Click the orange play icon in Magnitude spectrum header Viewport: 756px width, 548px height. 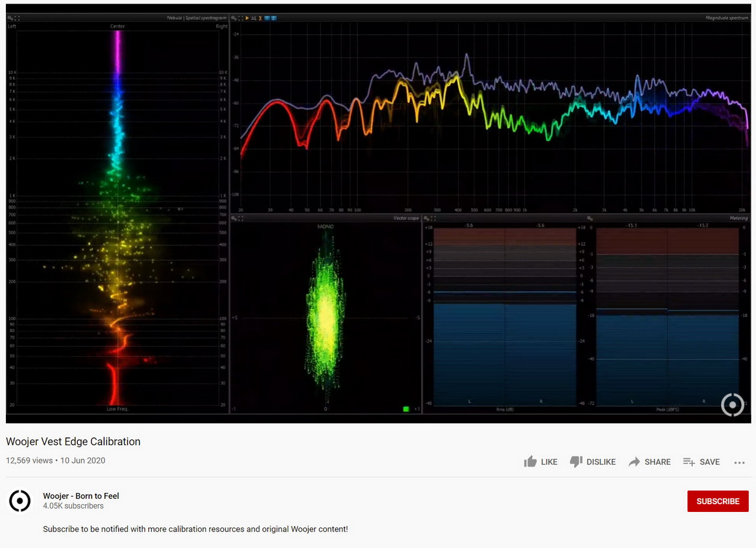coord(247,18)
